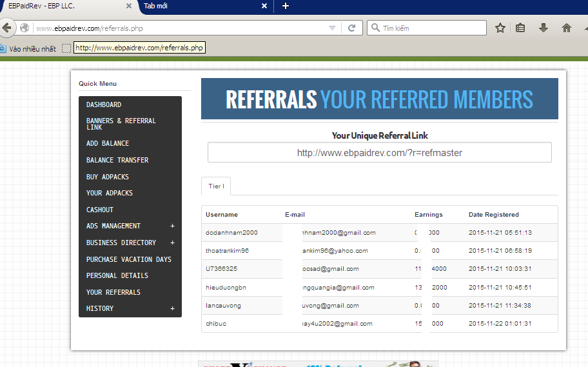The height and width of the screenshot is (367, 588).
Task: Go to Add Balance page
Action: click(x=108, y=143)
